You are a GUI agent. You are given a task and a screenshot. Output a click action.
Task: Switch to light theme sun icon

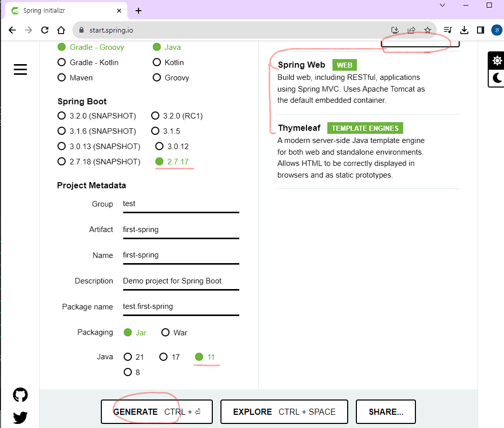coord(497,61)
